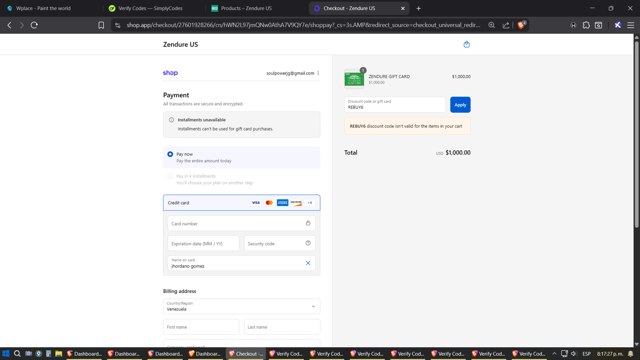640x360 pixels.
Task: Click the Total $1,000.00 amount
Action: pyautogui.click(x=458, y=153)
